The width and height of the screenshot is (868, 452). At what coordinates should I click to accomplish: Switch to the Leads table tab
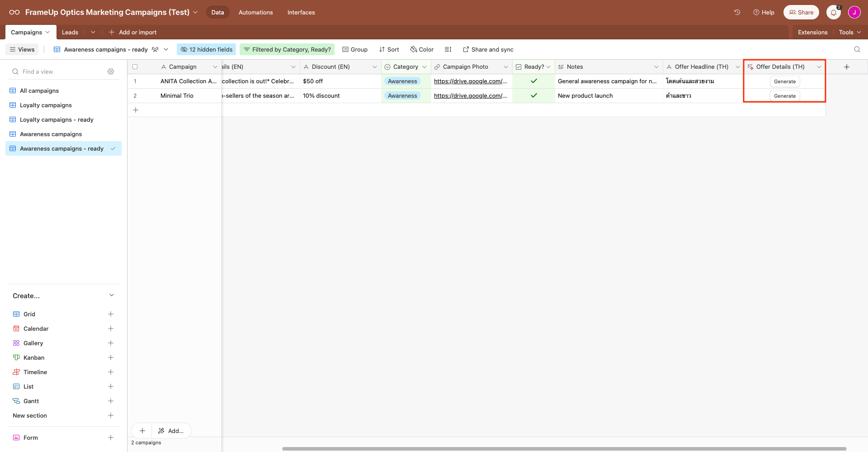point(70,32)
